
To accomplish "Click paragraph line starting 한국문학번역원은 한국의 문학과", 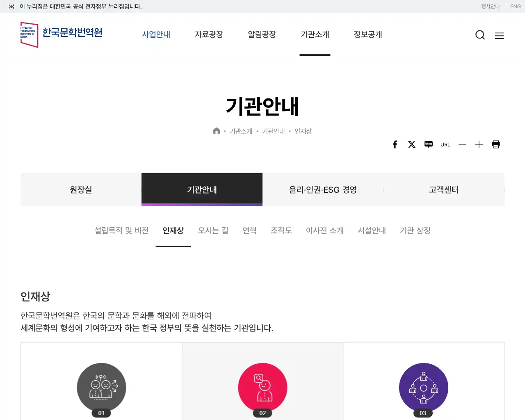I will pyautogui.click(x=116, y=315).
